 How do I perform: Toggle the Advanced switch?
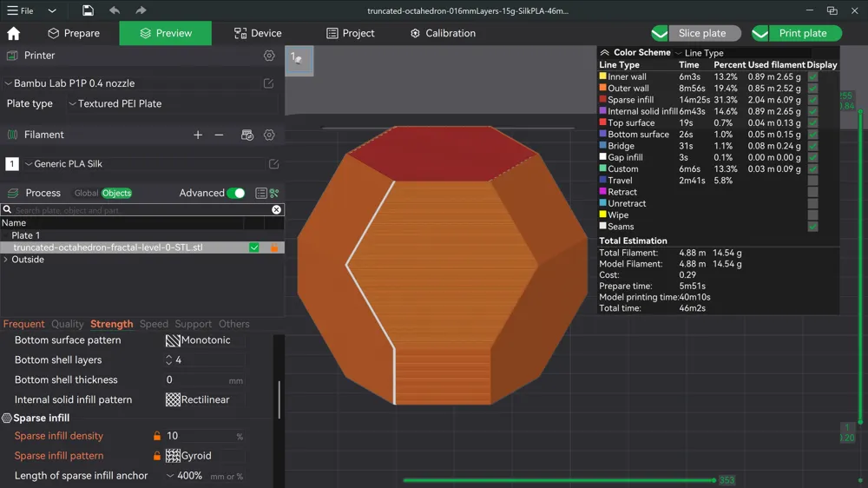236,193
